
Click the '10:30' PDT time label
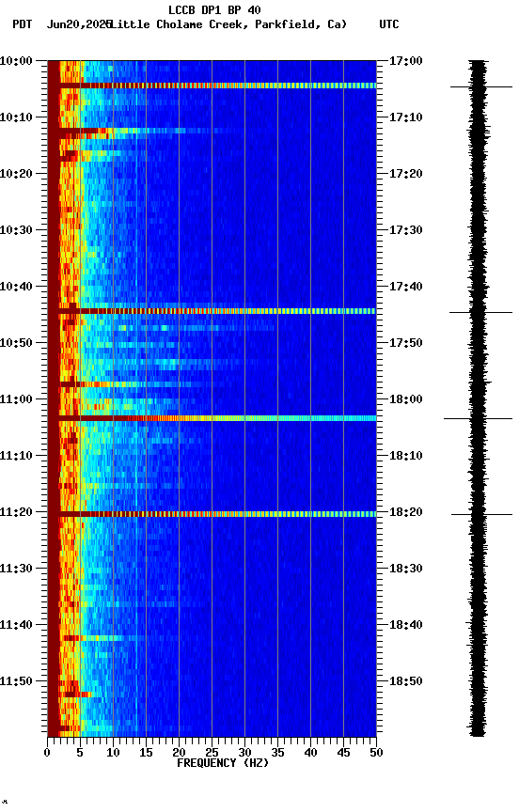[16, 230]
